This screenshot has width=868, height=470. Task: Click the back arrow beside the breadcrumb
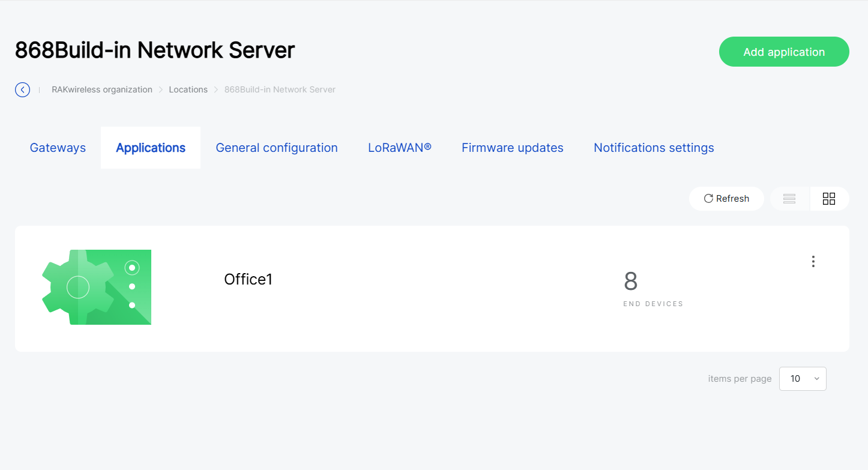pyautogui.click(x=22, y=89)
